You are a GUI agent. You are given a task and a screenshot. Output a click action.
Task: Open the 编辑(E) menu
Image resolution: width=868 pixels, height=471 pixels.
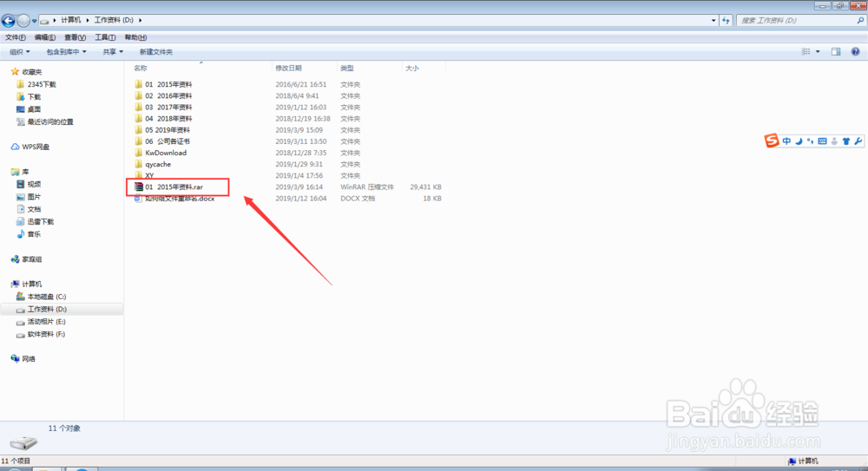click(x=45, y=37)
